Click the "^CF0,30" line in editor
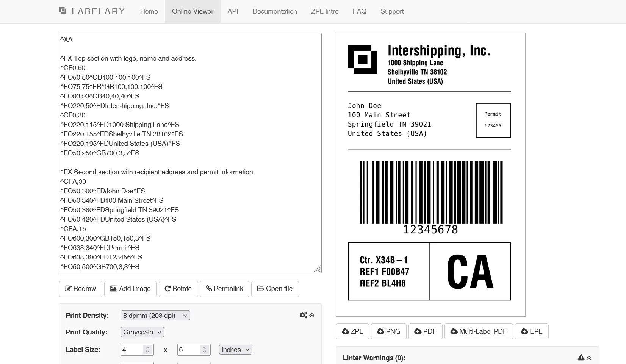The width and height of the screenshot is (626, 364). point(73,115)
